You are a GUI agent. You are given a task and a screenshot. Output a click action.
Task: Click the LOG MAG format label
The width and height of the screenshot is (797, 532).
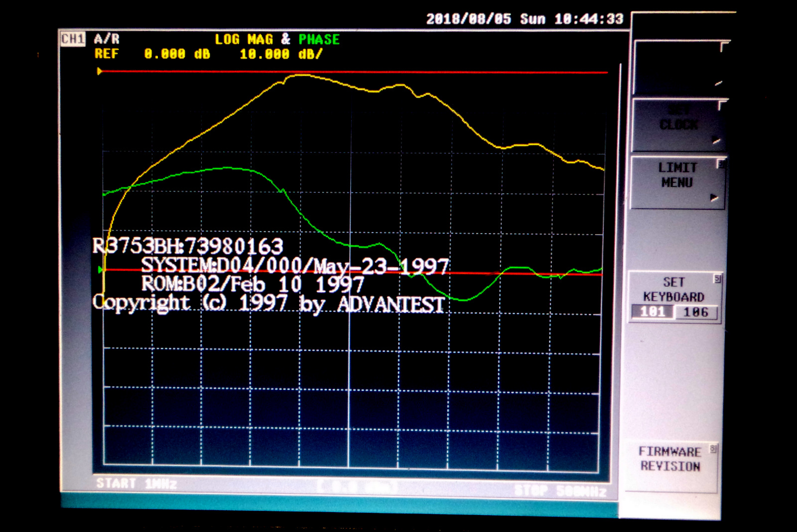pyautogui.click(x=244, y=39)
